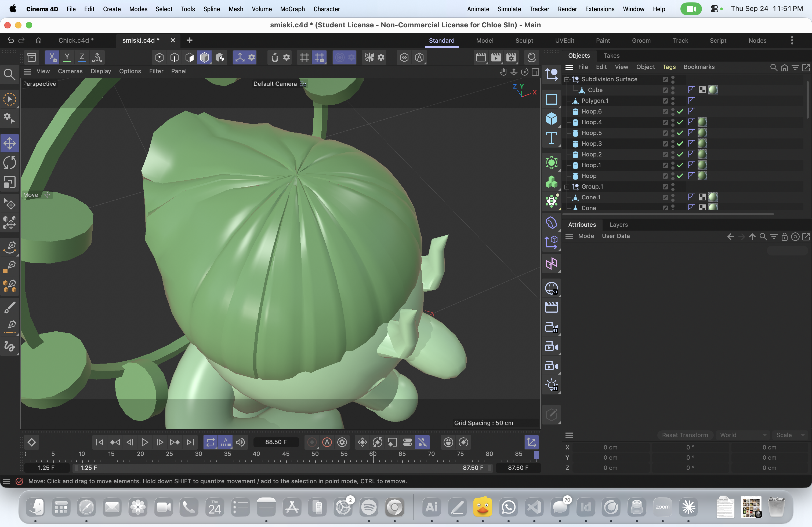The image size is (812, 527).
Task: Open the viewport hamburger menu
Action: click(x=27, y=71)
